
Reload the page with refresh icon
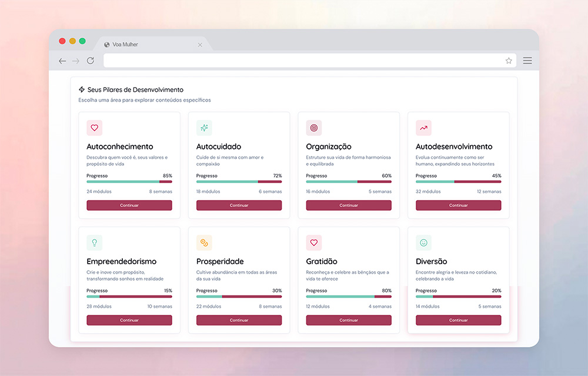[x=91, y=61]
